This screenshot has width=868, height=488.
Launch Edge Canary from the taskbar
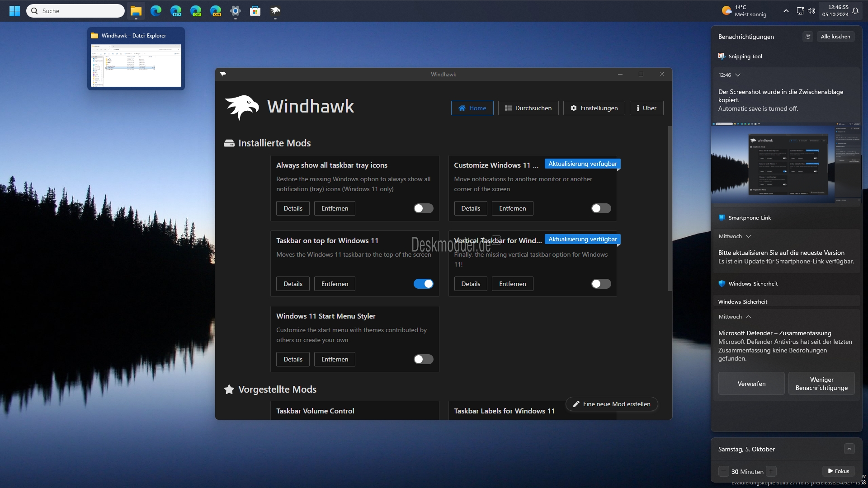[216, 11]
